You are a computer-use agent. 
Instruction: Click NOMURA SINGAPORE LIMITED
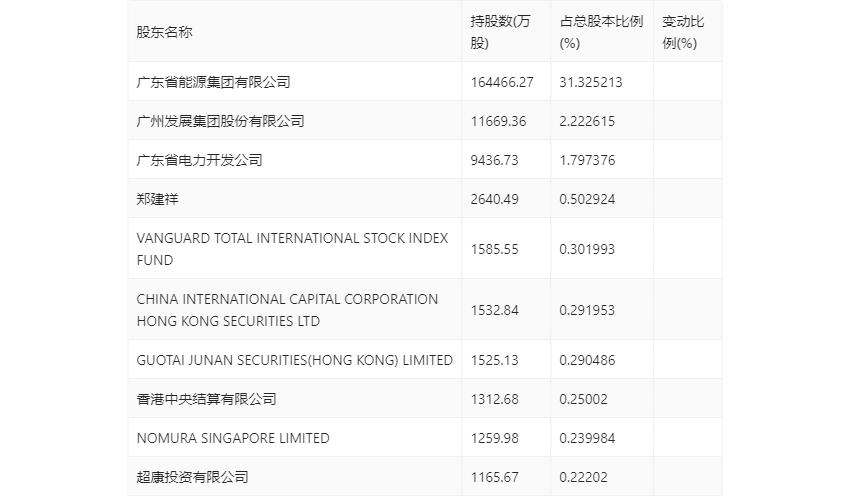pyautogui.click(x=233, y=438)
